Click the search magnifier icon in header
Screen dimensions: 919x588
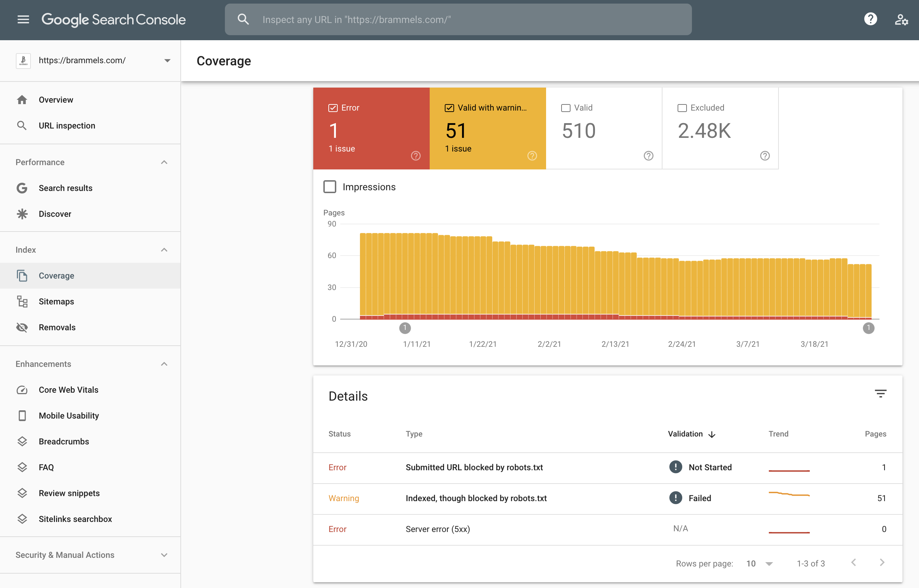point(243,19)
